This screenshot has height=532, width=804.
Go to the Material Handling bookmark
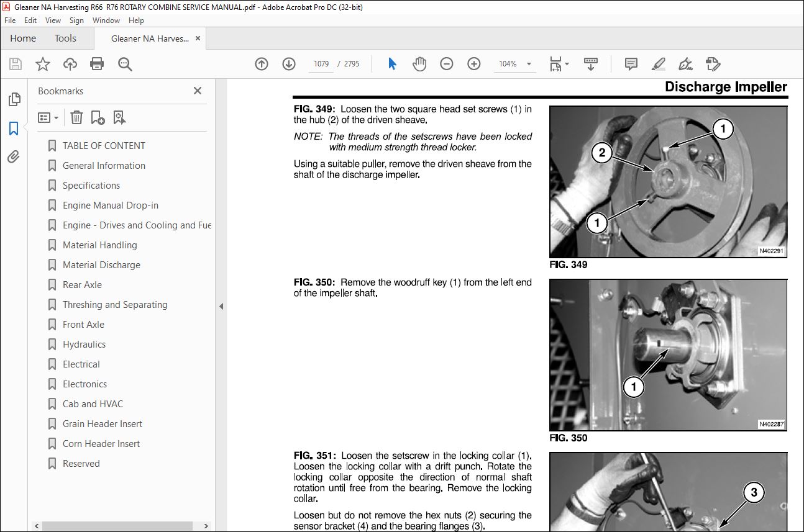(x=99, y=245)
